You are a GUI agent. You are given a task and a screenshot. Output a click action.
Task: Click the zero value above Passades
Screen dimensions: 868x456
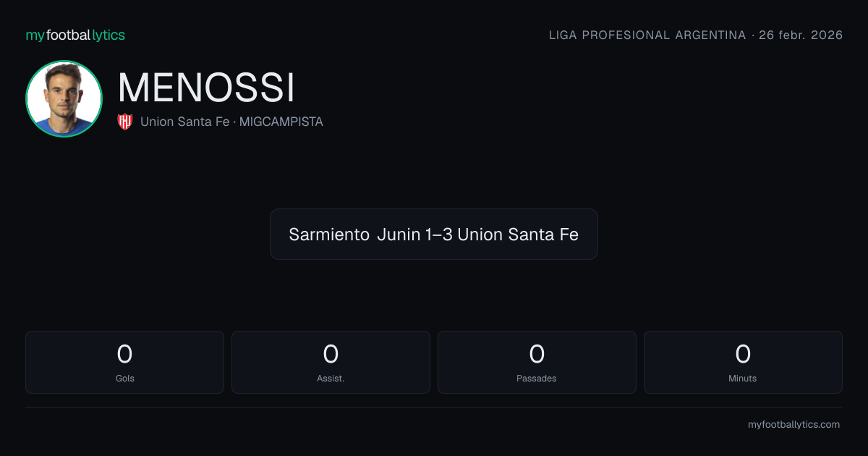[x=537, y=354]
